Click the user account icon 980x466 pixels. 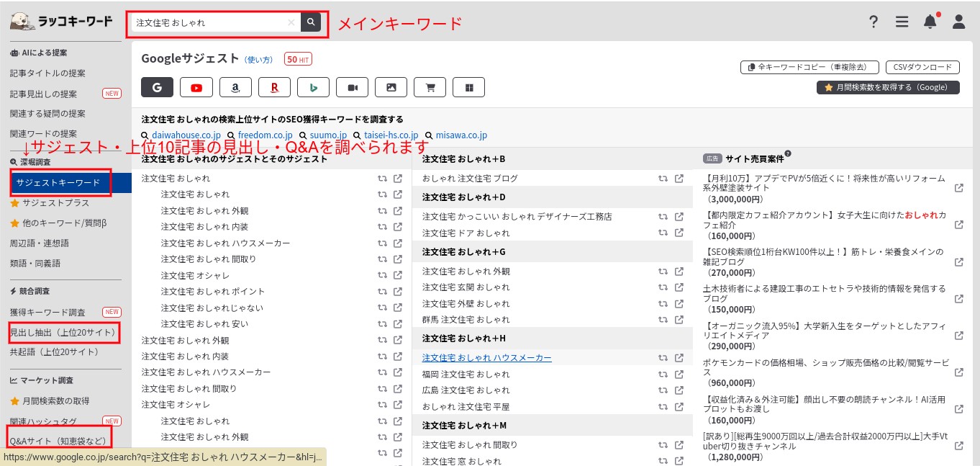pos(958,22)
